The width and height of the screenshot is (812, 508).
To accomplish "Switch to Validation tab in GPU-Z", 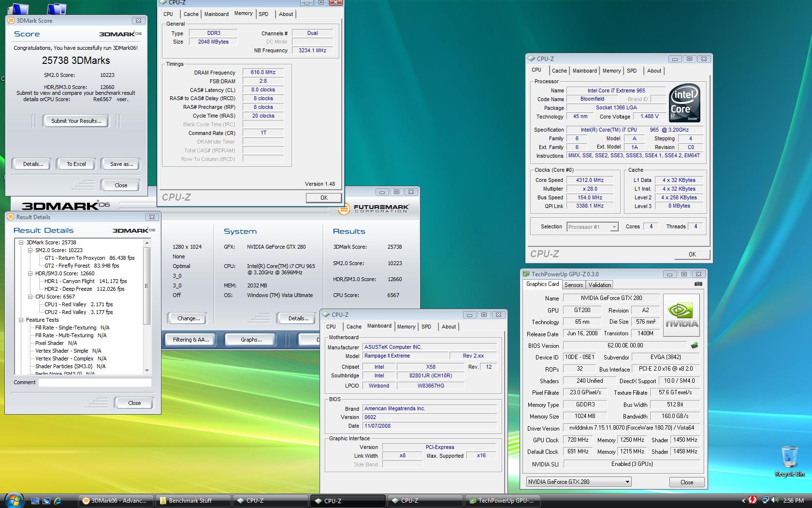I will tap(600, 285).
